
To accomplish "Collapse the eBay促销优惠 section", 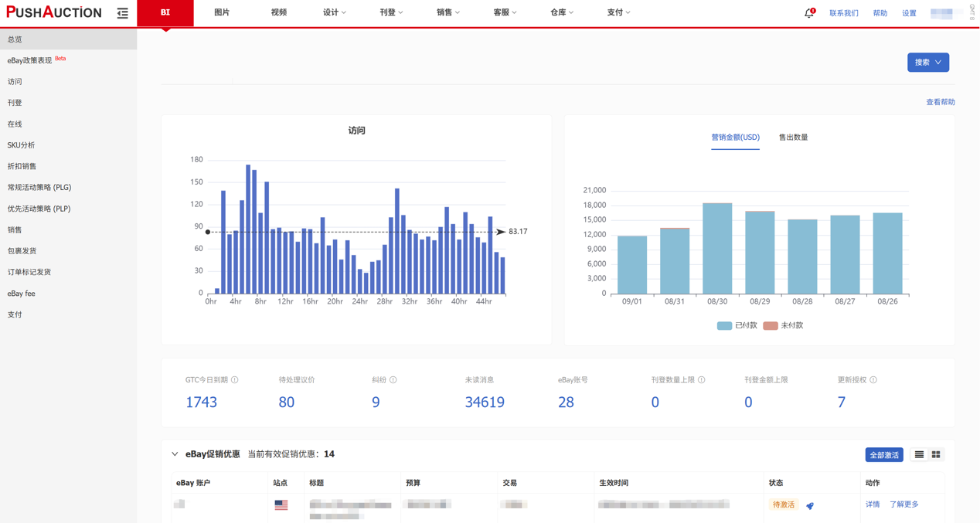I will [175, 454].
